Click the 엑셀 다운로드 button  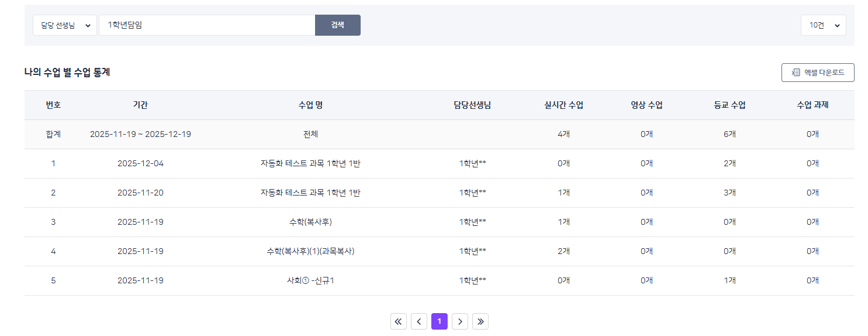pos(818,73)
